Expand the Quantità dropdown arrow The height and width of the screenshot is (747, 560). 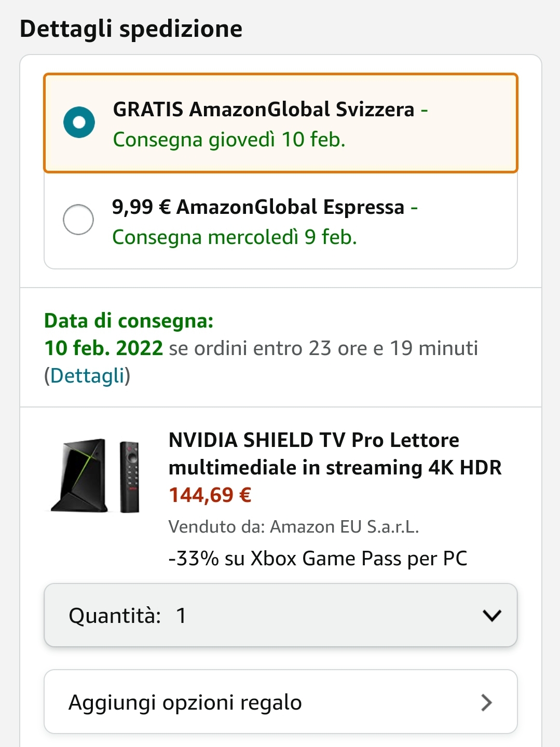491,616
